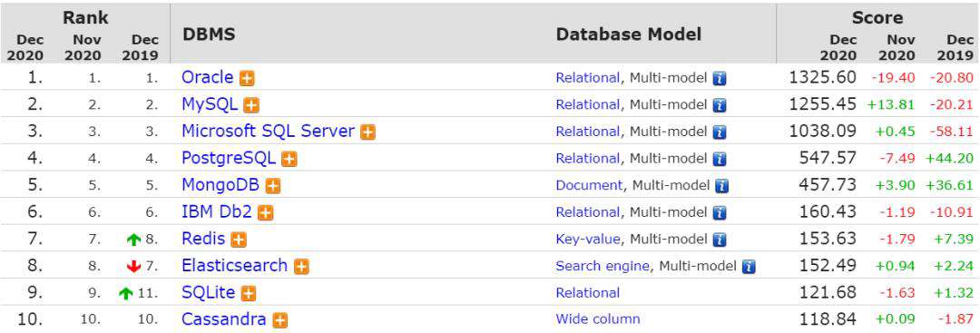The width and height of the screenshot is (980, 333).
Task: Click the Score header label
Action: click(877, 17)
